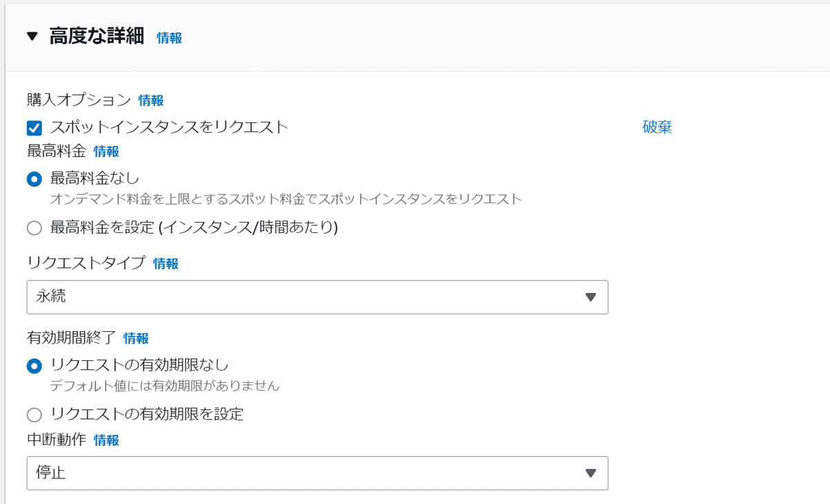Click dropdown arrow of 永続 selector
830x504 pixels.
(590, 297)
